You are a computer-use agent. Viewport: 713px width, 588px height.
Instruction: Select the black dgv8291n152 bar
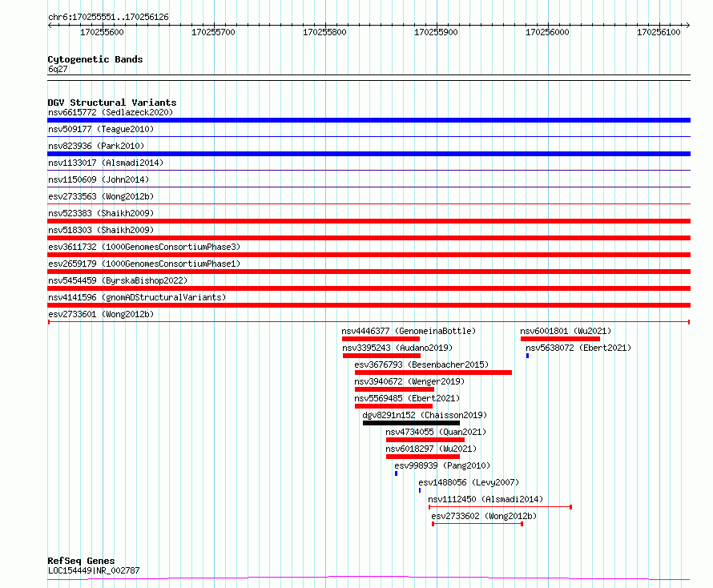tap(411, 423)
